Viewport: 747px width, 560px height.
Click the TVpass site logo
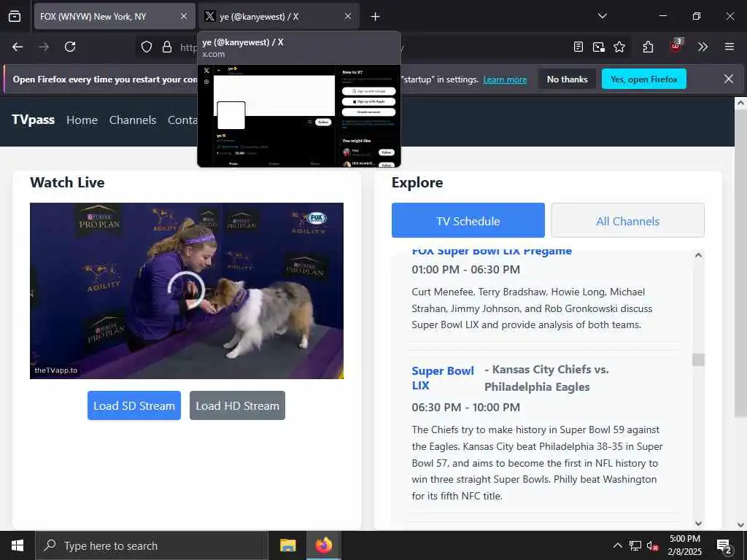pos(33,120)
